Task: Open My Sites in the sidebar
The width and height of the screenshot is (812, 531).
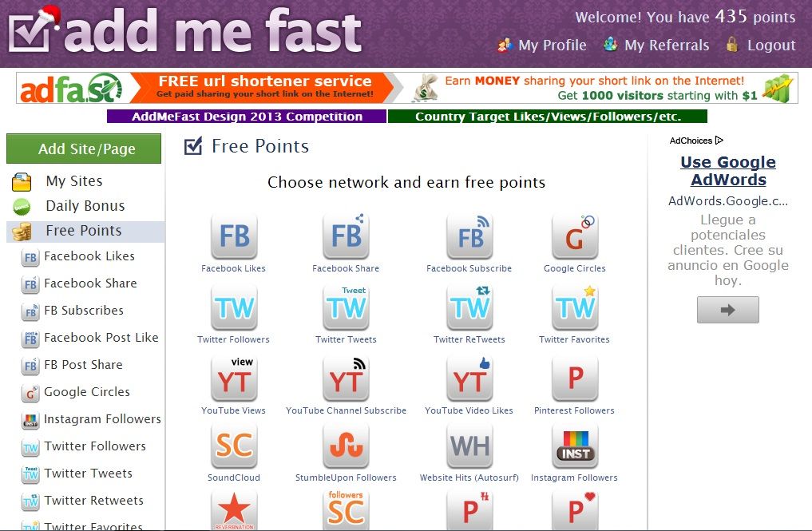Action: 74,181
